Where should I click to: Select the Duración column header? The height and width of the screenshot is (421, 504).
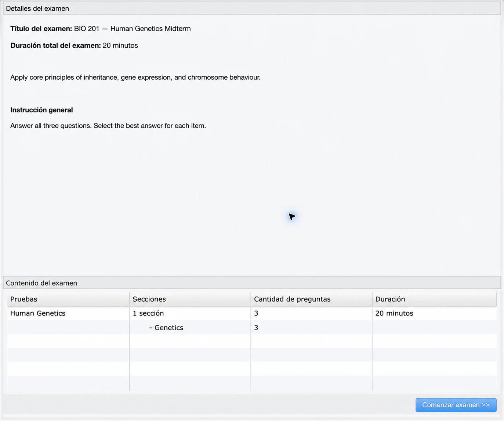[434, 299]
